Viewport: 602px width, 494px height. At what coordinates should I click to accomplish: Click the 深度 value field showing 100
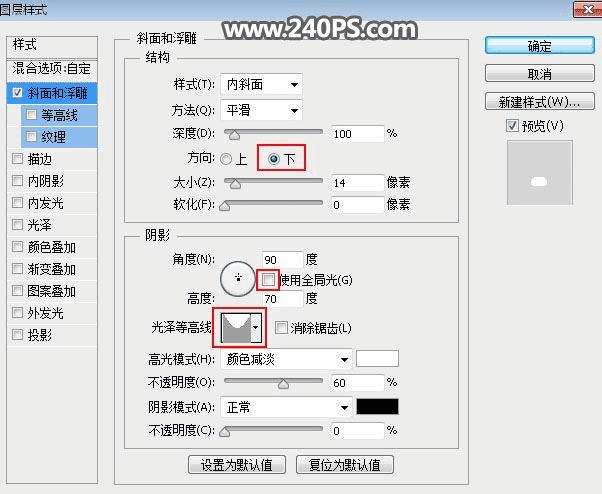coord(357,134)
